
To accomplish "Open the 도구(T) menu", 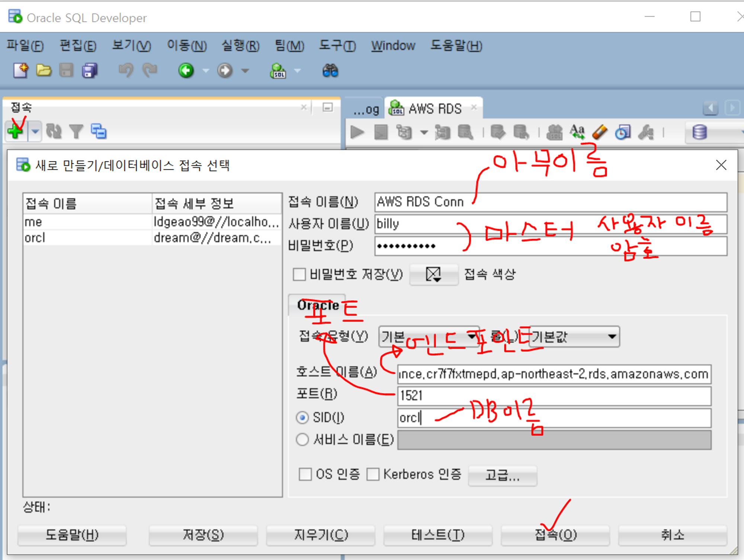I will (x=337, y=46).
